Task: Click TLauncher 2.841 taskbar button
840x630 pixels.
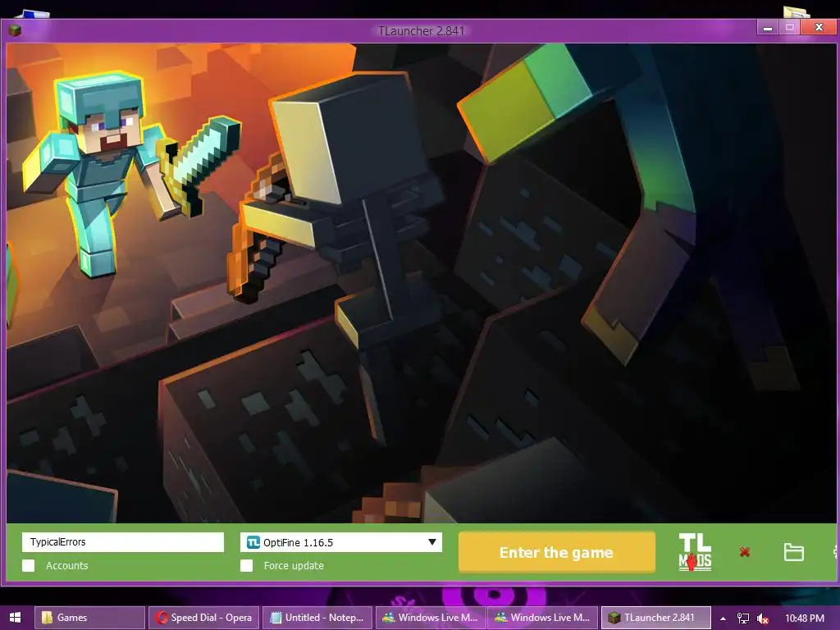Action: [x=656, y=617]
